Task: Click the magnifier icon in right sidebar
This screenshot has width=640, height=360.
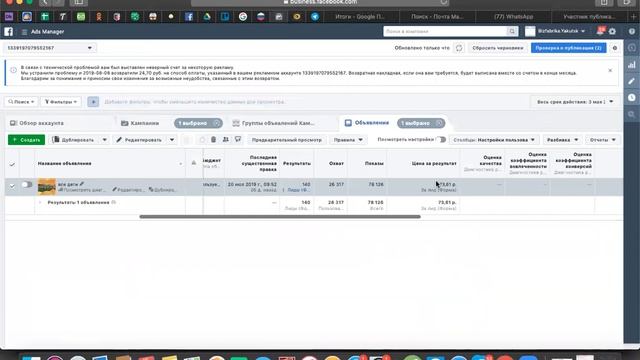Action: (631, 114)
